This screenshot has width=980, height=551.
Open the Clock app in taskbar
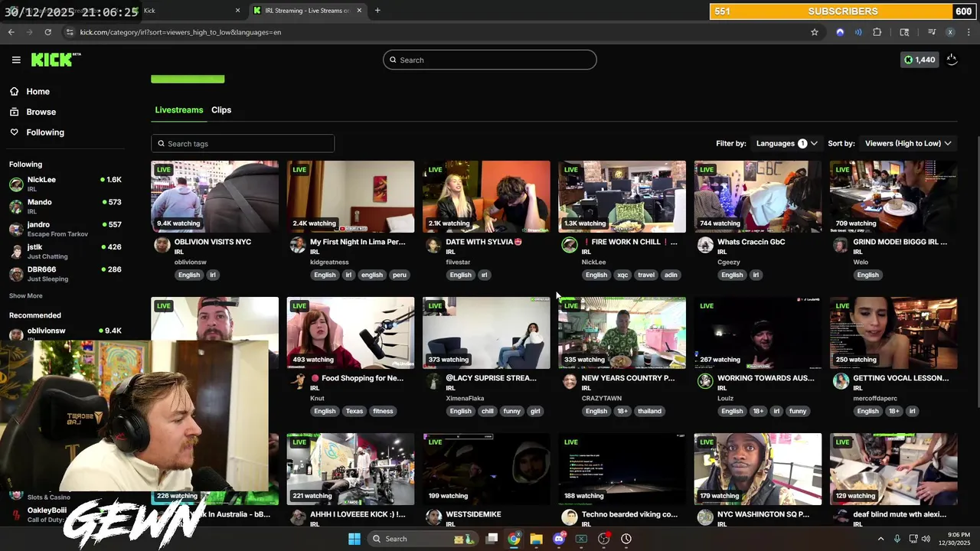[x=626, y=539]
